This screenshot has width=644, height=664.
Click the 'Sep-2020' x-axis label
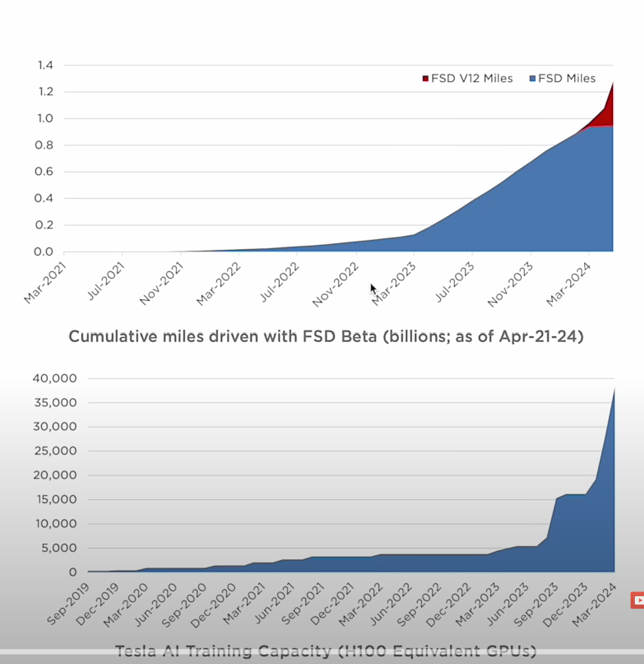pos(184,605)
